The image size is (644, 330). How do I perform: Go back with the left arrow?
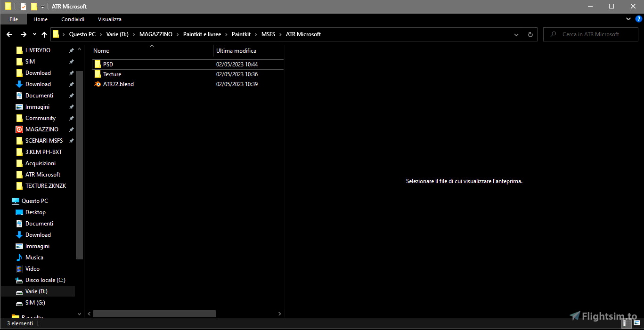9,34
